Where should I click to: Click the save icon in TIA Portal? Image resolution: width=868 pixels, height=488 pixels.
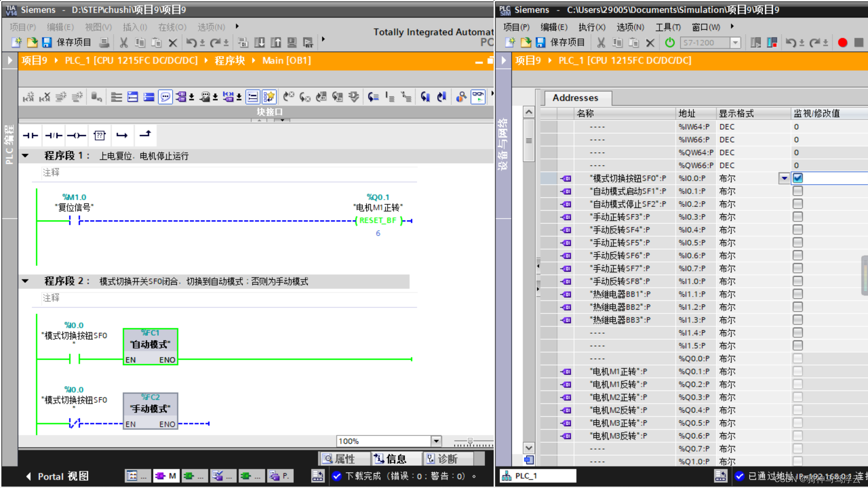(x=47, y=42)
